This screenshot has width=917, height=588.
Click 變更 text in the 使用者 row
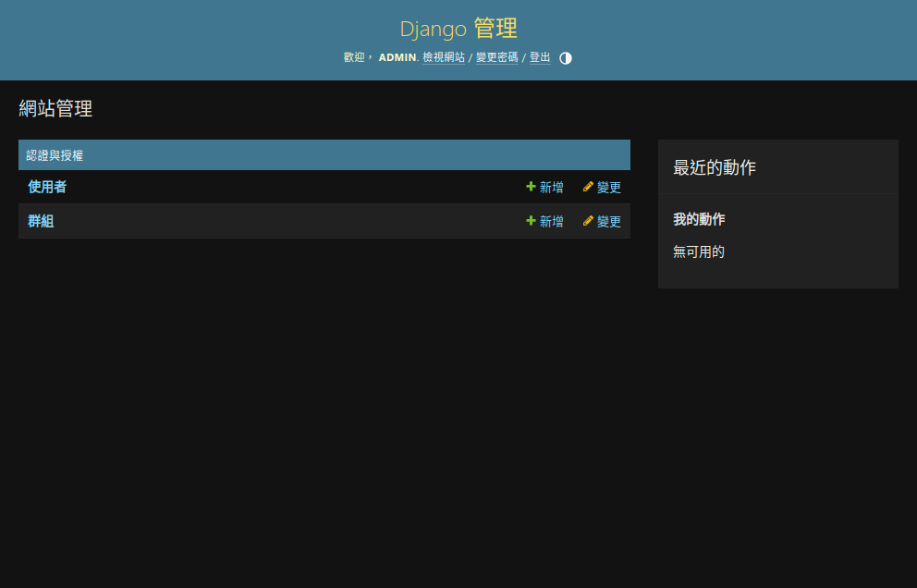(x=609, y=188)
